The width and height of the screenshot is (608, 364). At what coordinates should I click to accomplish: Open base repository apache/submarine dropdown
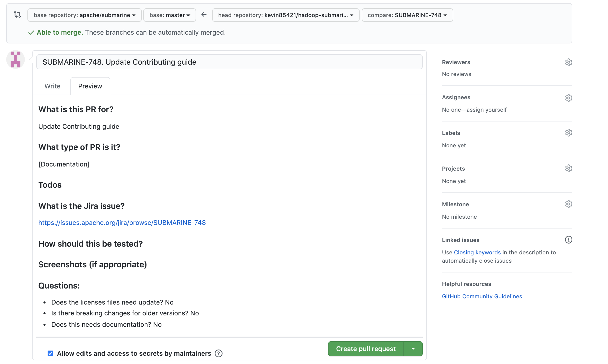pos(84,15)
